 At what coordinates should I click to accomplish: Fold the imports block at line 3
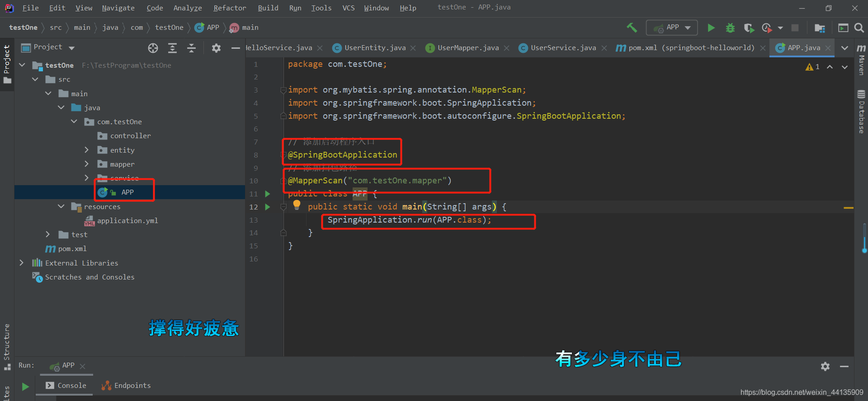click(283, 90)
